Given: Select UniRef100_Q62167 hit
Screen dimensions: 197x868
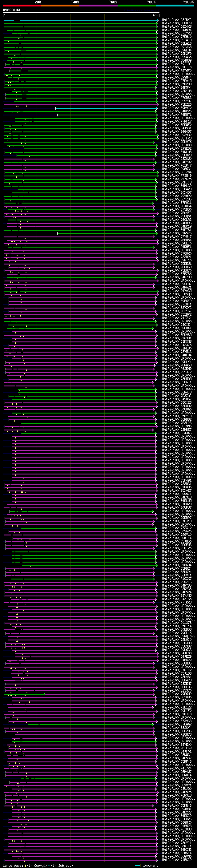Looking at the screenshot, I should click(x=177, y=311).
